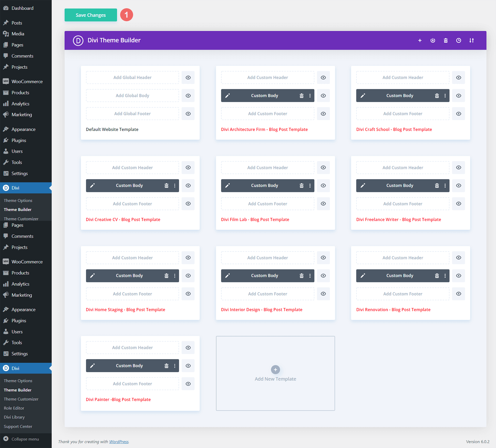Add Custom Header to Divi Interior Design template
496x448 pixels.
(268, 258)
